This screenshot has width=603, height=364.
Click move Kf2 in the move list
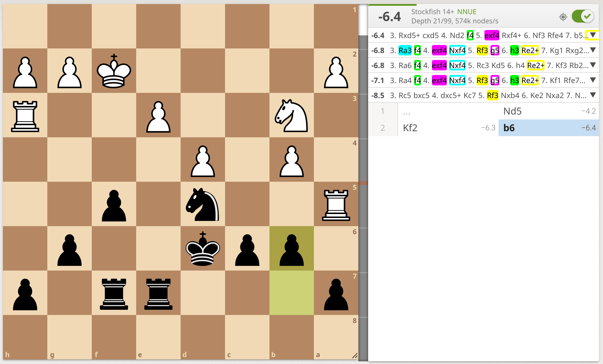(410, 128)
